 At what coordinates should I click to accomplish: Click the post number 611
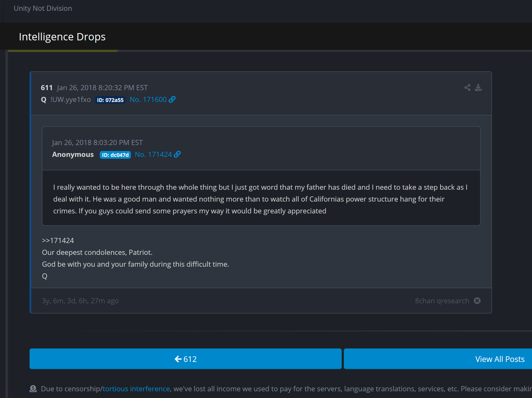47,88
